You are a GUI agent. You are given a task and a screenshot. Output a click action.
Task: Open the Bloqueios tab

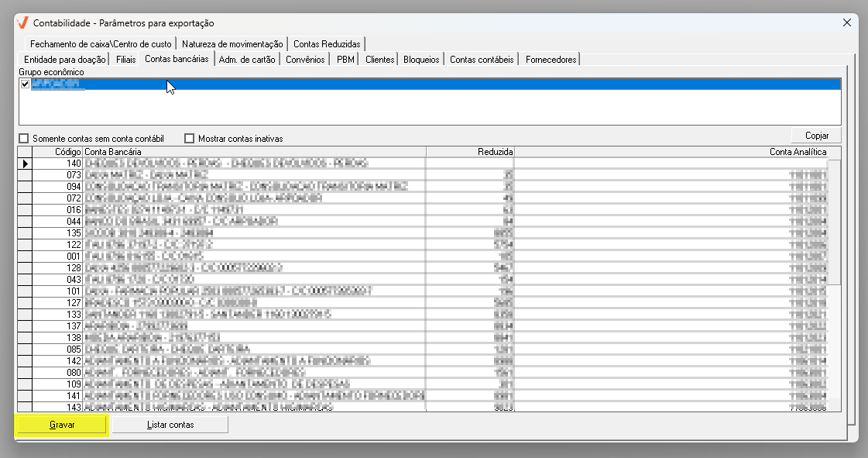(421, 59)
